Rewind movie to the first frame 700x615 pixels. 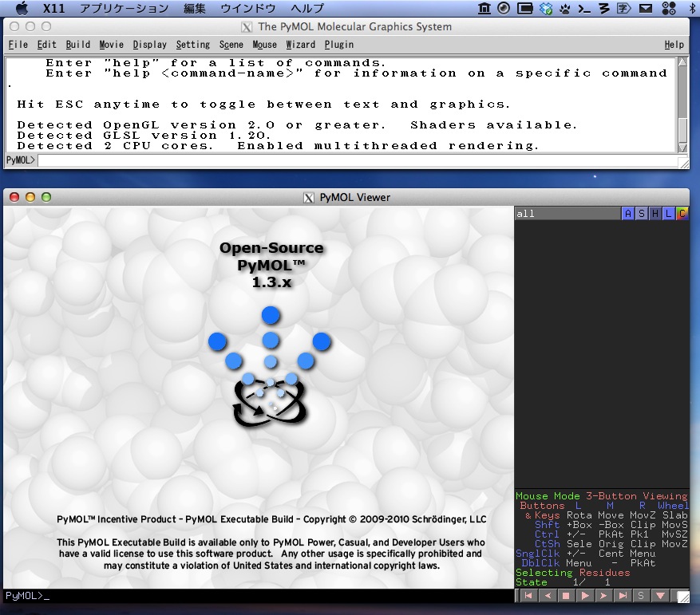pos(528,595)
